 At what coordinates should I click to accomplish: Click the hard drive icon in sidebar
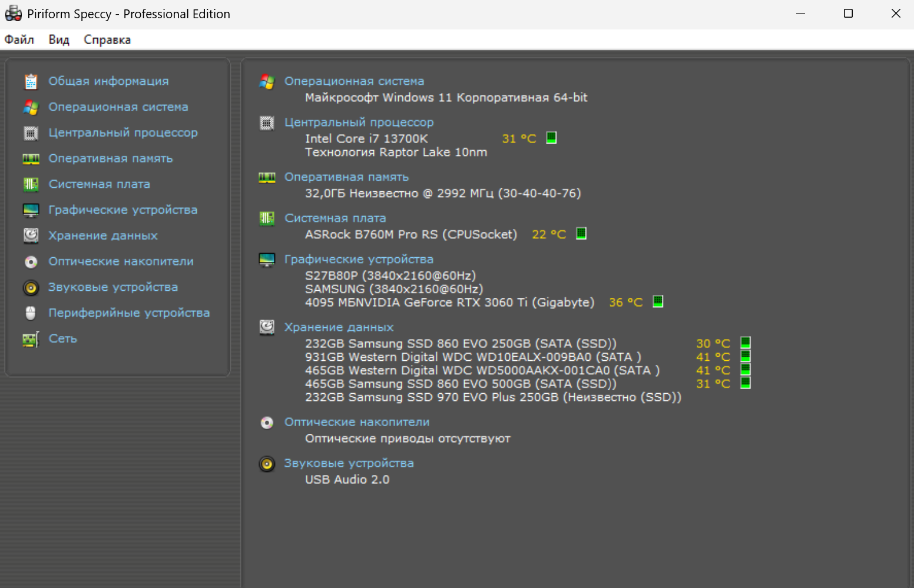point(31,236)
